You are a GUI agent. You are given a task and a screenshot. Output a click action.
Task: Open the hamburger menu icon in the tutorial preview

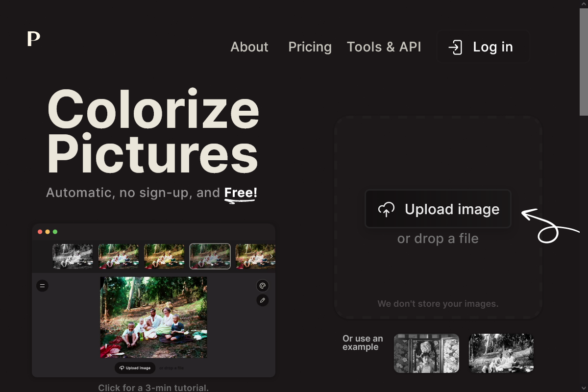tap(43, 285)
